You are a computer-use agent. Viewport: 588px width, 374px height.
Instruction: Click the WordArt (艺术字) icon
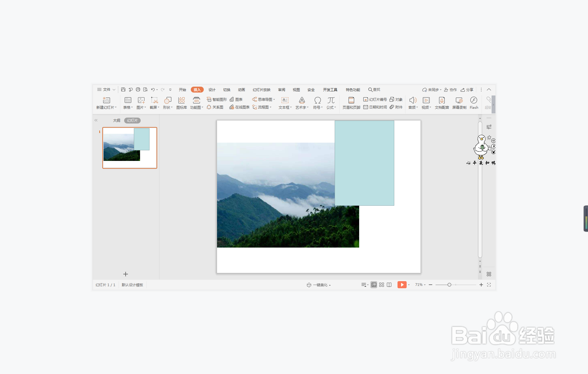pyautogui.click(x=302, y=100)
